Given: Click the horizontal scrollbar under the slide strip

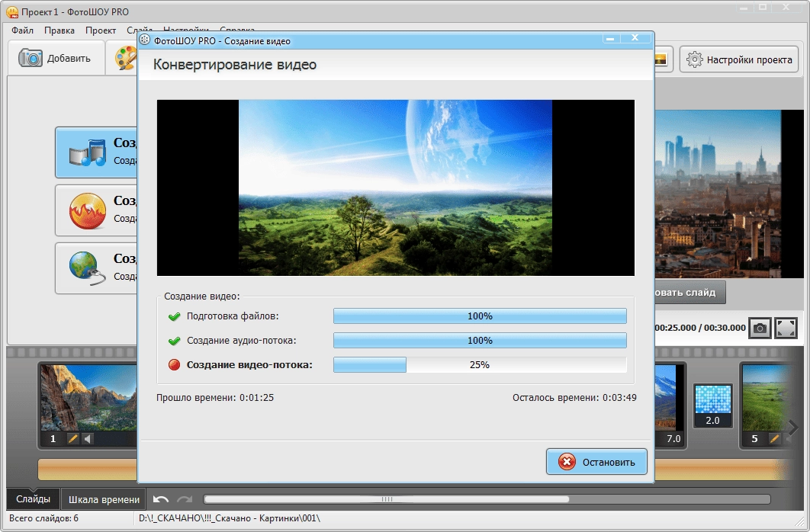Looking at the screenshot, I should point(387,499).
